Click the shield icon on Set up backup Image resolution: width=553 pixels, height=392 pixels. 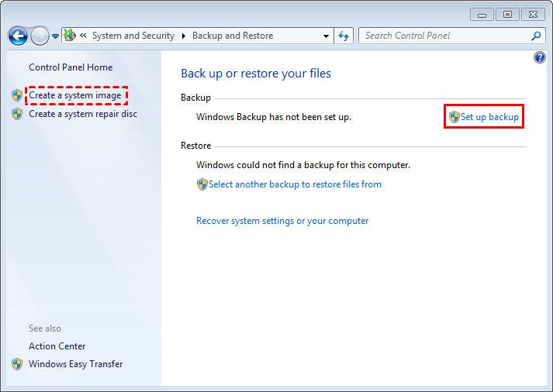tap(454, 116)
